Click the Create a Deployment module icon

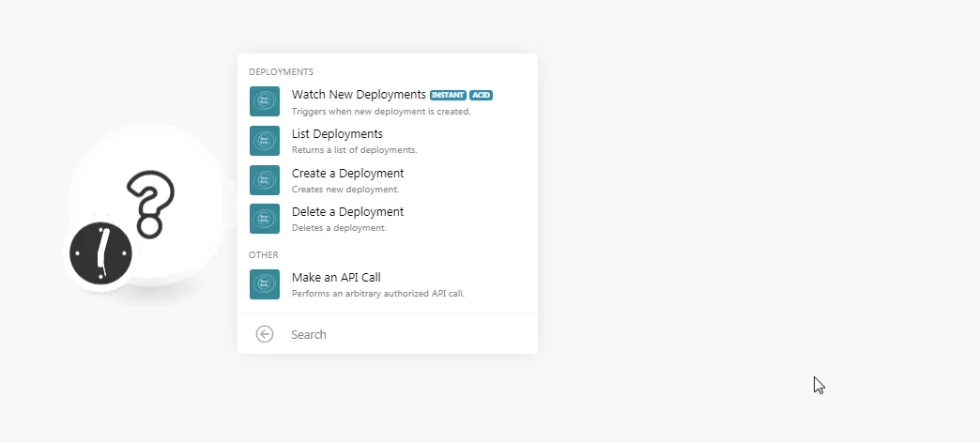[265, 180]
